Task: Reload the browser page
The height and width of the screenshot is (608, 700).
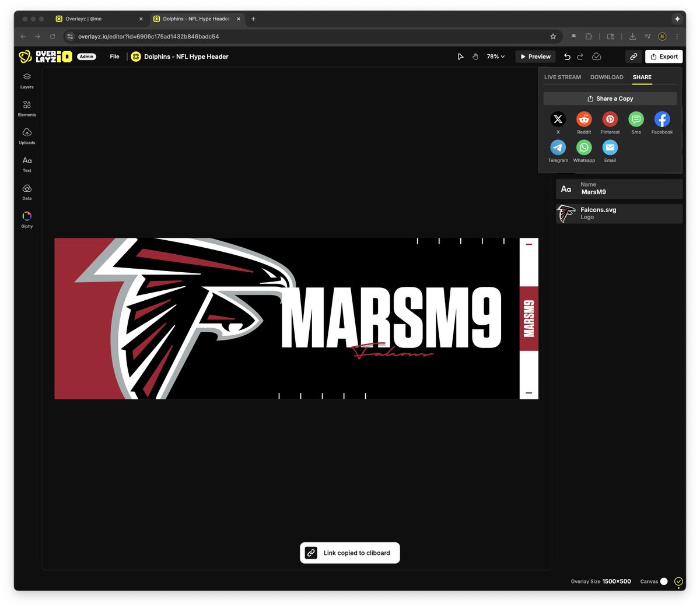Action: [52, 36]
